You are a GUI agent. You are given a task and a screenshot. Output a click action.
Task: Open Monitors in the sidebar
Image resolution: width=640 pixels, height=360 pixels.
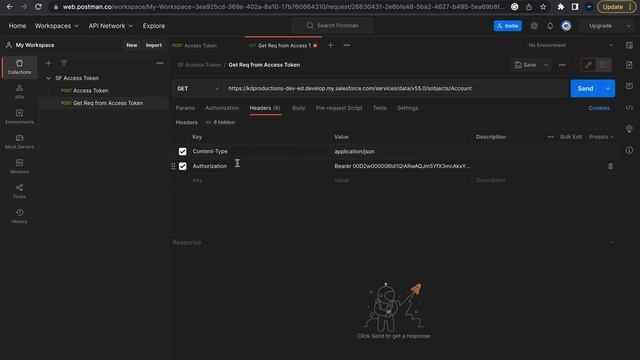19,167
